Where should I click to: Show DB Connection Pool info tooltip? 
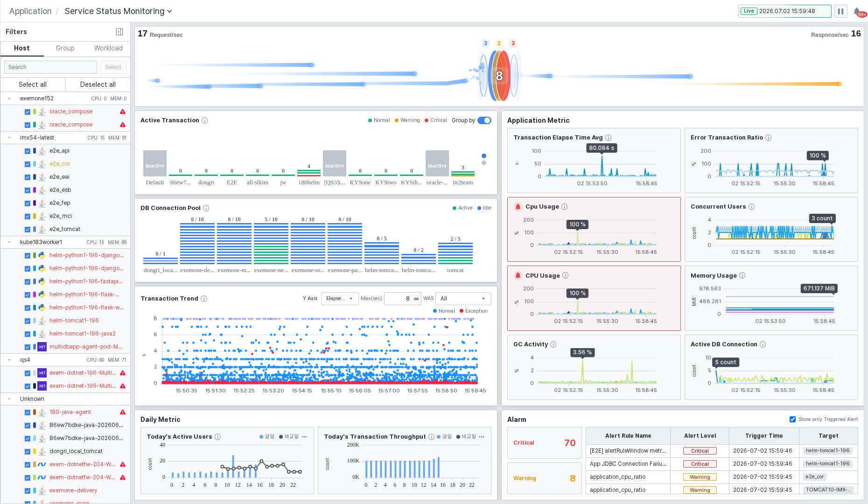pyautogui.click(x=206, y=208)
